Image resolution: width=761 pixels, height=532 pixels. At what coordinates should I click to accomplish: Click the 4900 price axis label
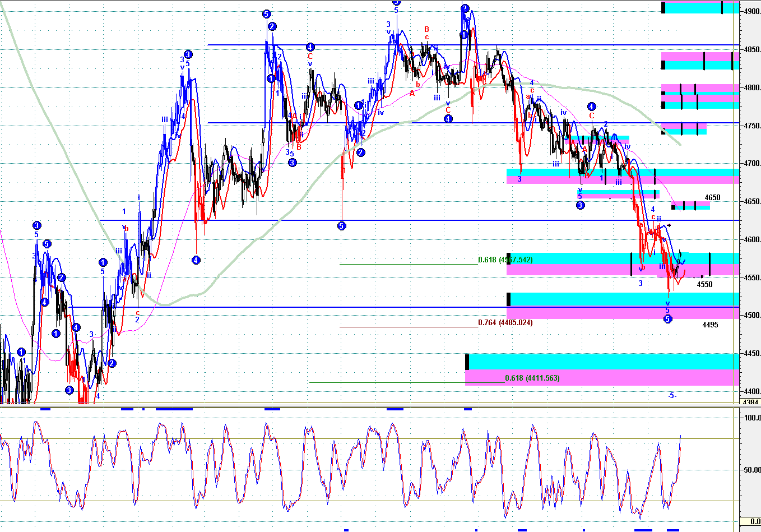pos(751,12)
